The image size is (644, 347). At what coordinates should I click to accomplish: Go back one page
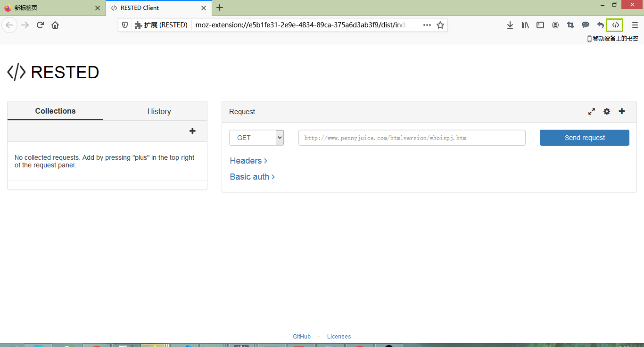(9, 25)
